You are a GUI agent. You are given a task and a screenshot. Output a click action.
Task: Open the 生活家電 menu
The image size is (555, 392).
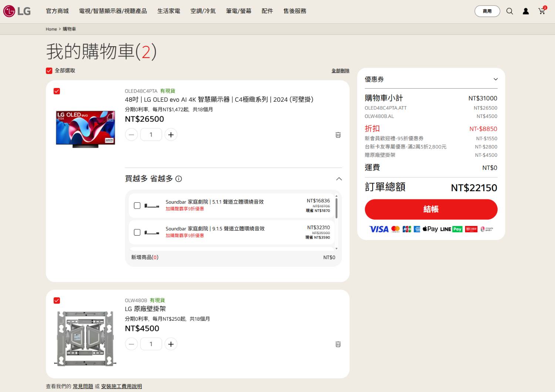coord(169,11)
